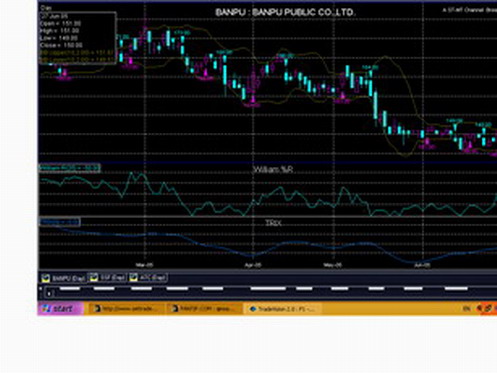Click the Apr-05 date axis marker
497x373 pixels.
pyautogui.click(x=253, y=265)
